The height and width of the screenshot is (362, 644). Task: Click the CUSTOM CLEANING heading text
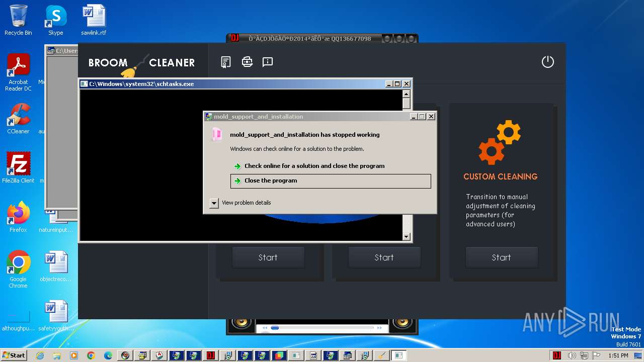tap(500, 176)
